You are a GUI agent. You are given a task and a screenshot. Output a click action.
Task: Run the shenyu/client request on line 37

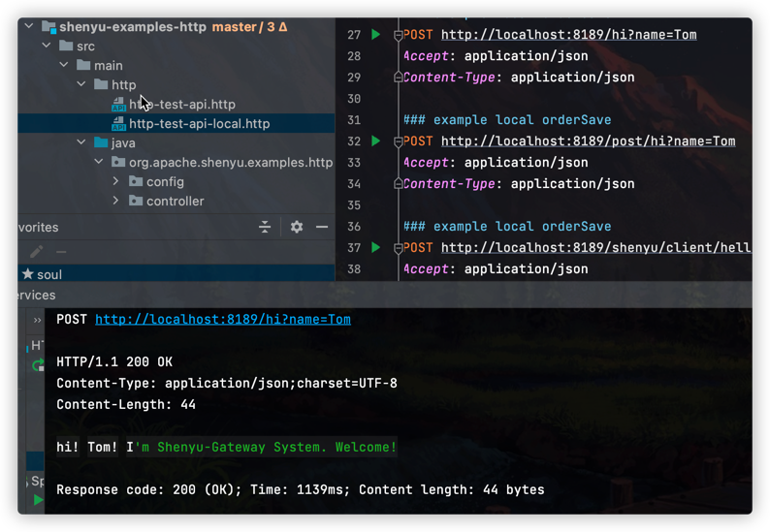pos(376,248)
